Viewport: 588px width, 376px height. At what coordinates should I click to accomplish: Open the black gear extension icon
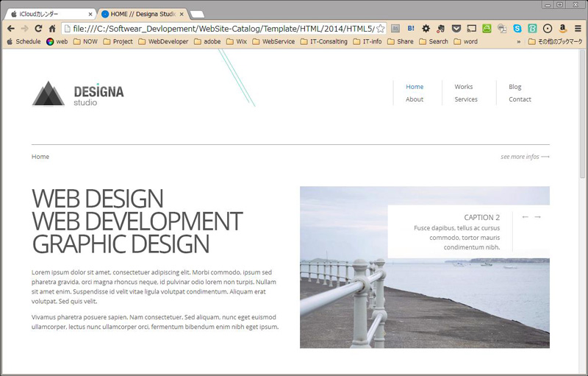click(x=426, y=28)
